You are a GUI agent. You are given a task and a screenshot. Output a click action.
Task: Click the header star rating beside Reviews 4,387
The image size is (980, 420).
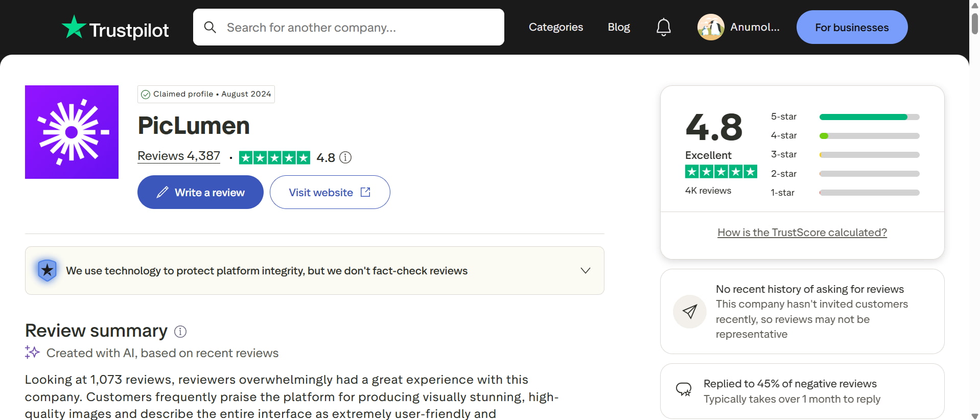274,157
